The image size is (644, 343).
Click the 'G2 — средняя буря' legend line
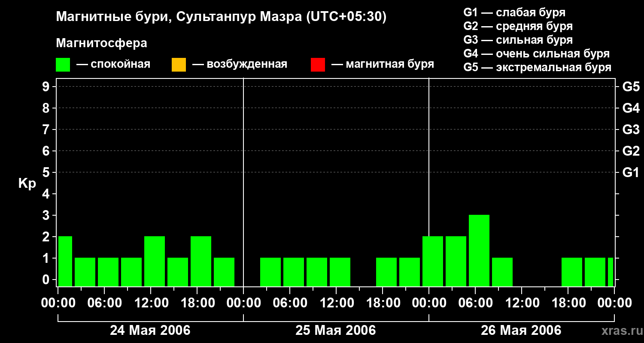[x=518, y=26]
